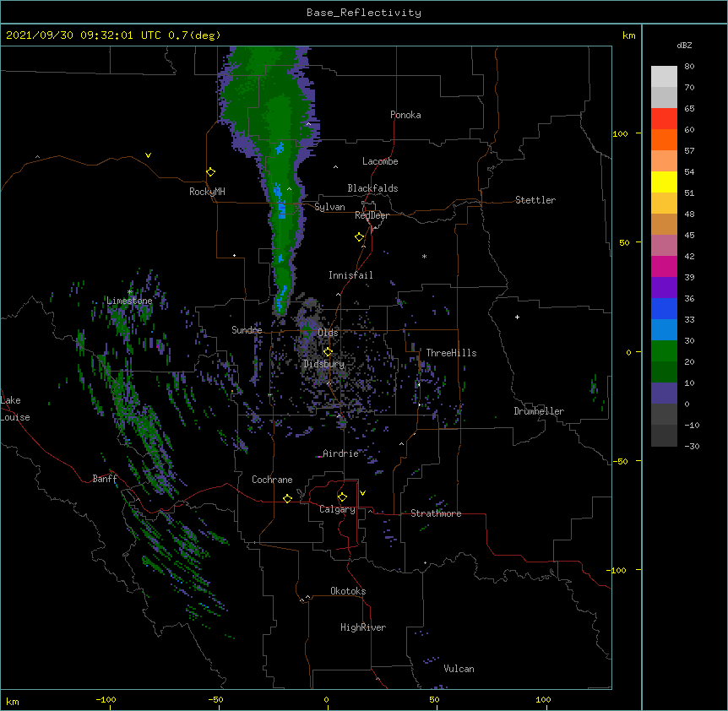Select the top light gray 70-80 dBZ band
Screen dimensions: 728x711
[x=664, y=77]
